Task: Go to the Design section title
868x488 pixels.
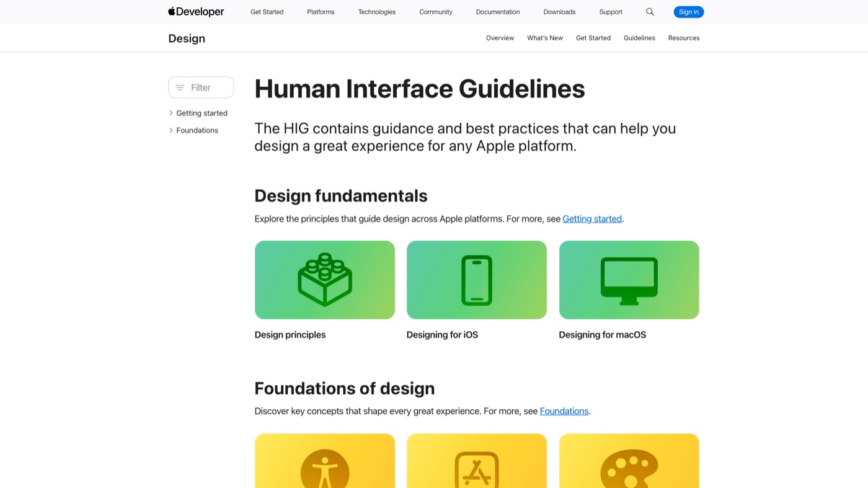Action: tap(187, 38)
